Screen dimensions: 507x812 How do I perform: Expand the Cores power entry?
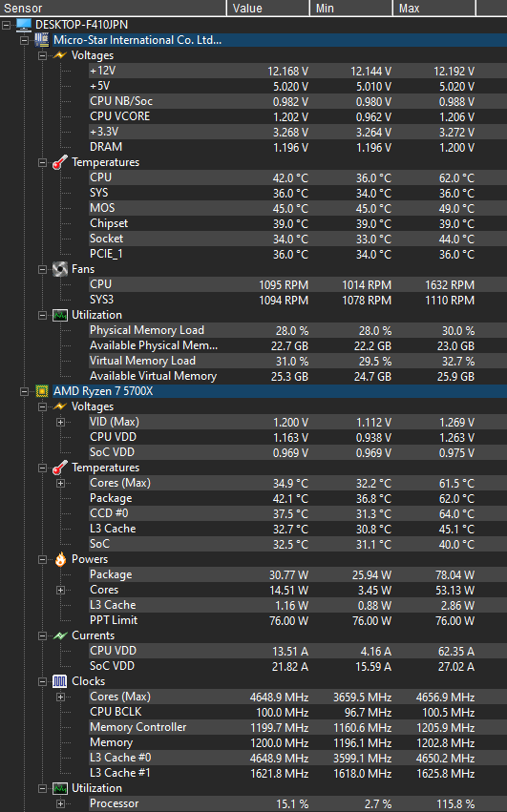click(x=61, y=590)
